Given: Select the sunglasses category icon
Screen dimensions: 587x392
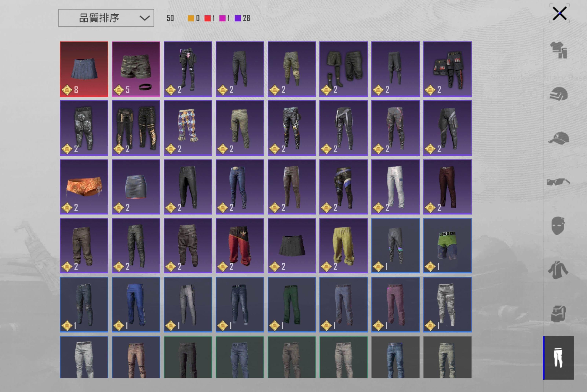Looking at the screenshot, I should [559, 182].
